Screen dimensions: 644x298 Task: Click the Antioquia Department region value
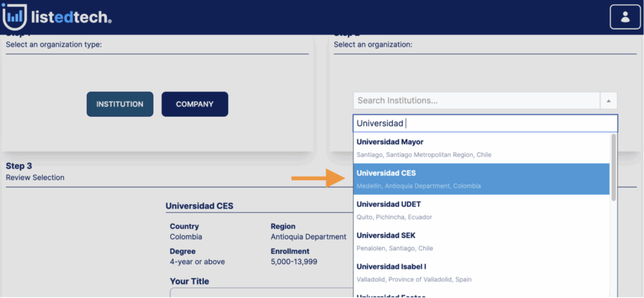pos(308,237)
